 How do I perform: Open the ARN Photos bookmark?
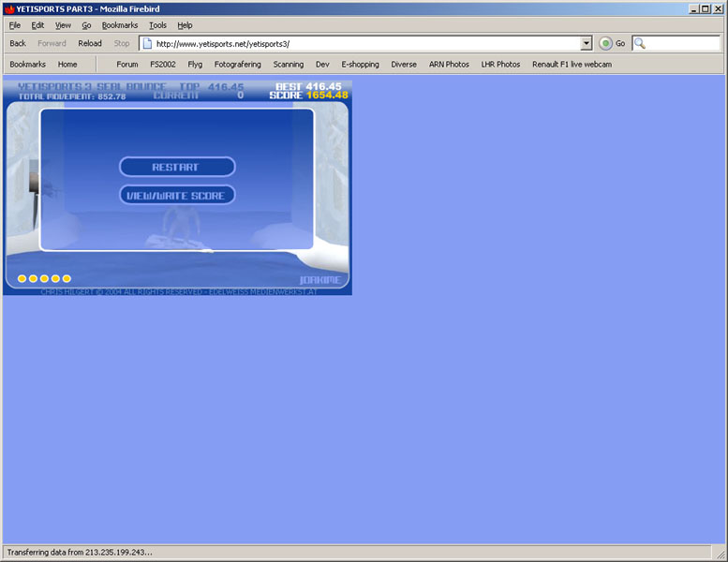pyautogui.click(x=449, y=64)
